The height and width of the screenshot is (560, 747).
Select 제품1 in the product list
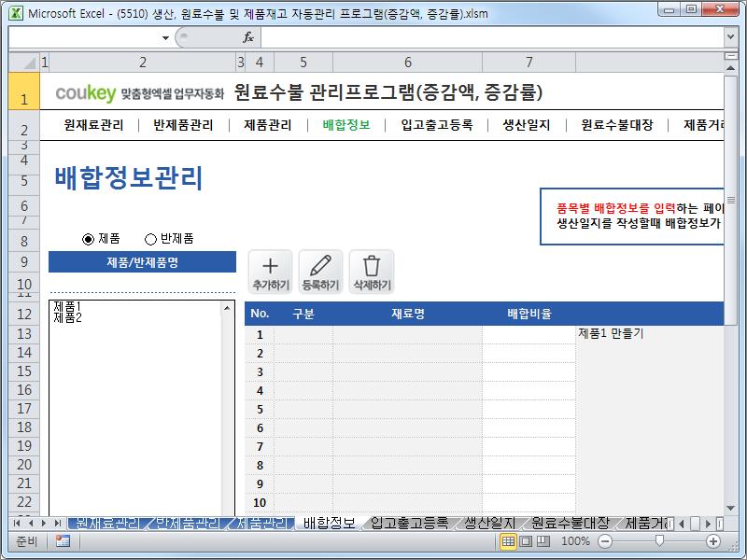pyautogui.click(x=67, y=305)
